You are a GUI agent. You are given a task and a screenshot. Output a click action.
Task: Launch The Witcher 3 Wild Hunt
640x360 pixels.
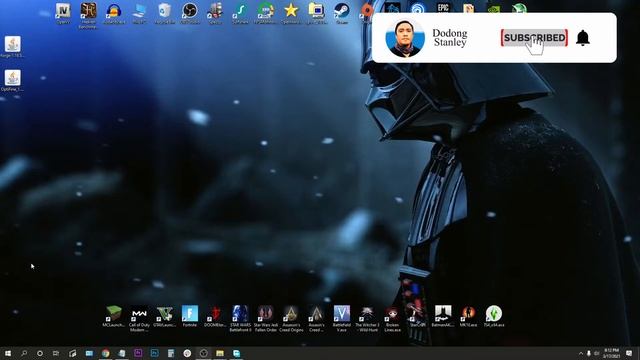point(367,318)
